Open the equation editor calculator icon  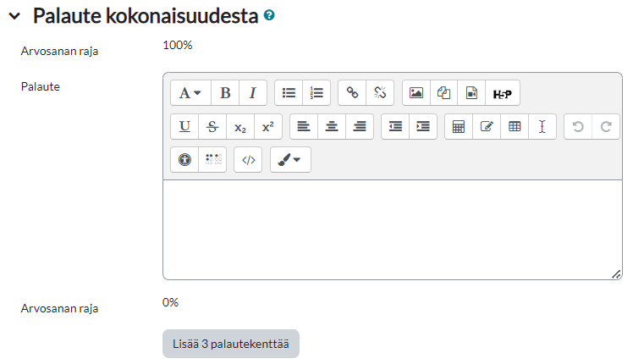click(459, 127)
